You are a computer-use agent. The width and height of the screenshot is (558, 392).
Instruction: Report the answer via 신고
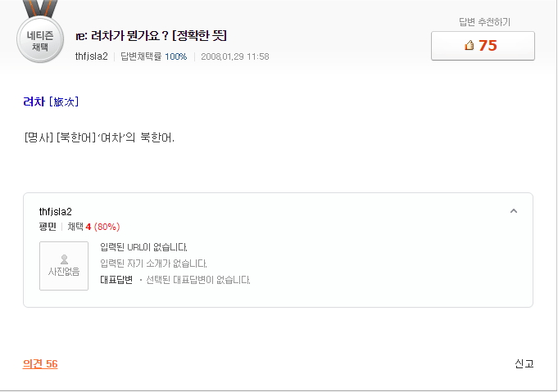click(x=524, y=364)
